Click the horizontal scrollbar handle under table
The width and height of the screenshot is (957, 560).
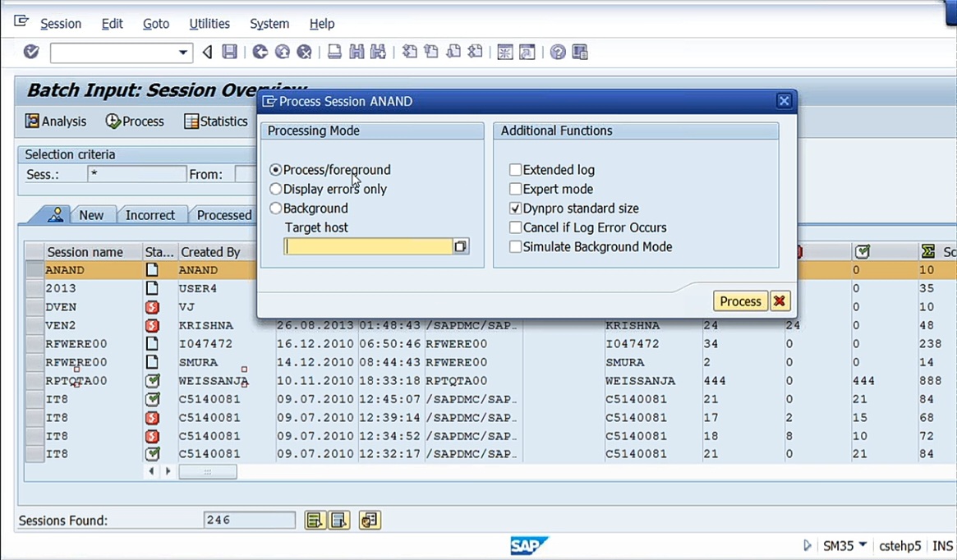(208, 471)
